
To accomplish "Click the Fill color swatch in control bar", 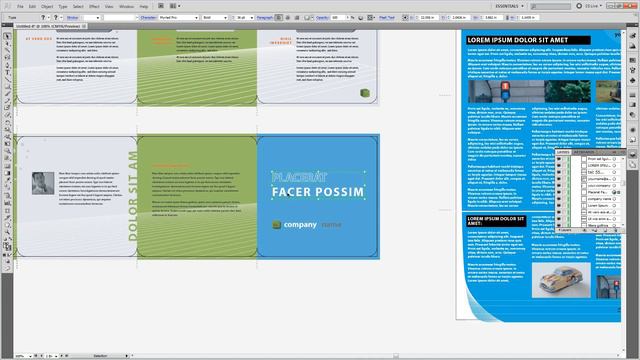I will 43,18.
